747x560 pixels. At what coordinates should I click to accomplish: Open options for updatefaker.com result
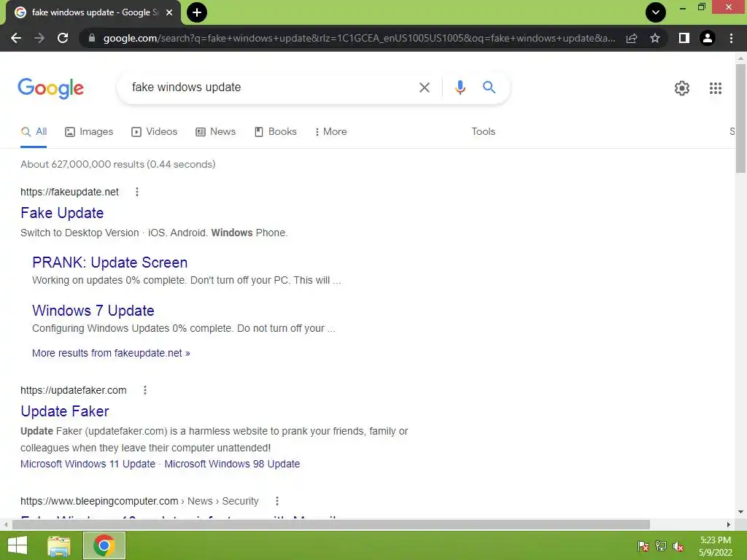point(145,390)
